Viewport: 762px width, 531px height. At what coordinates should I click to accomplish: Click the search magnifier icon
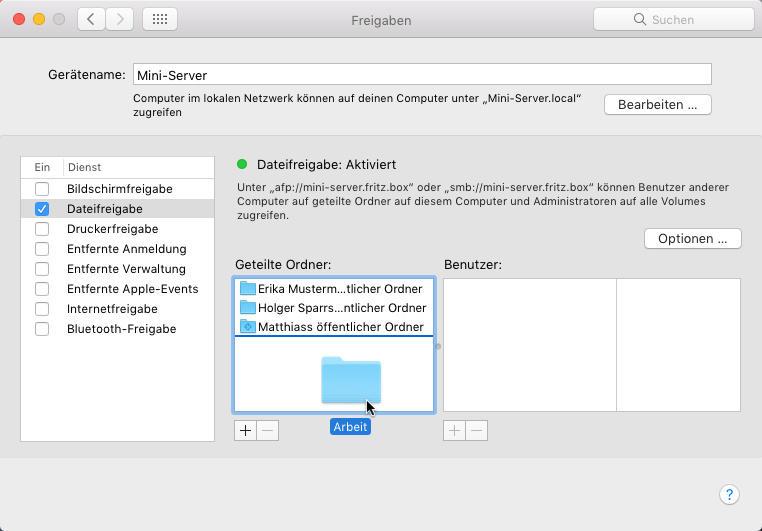click(640, 19)
